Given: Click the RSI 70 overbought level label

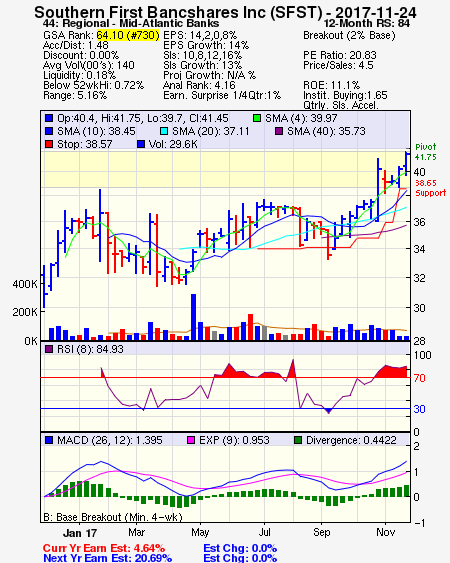Looking at the screenshot, I should click(419, 378).
